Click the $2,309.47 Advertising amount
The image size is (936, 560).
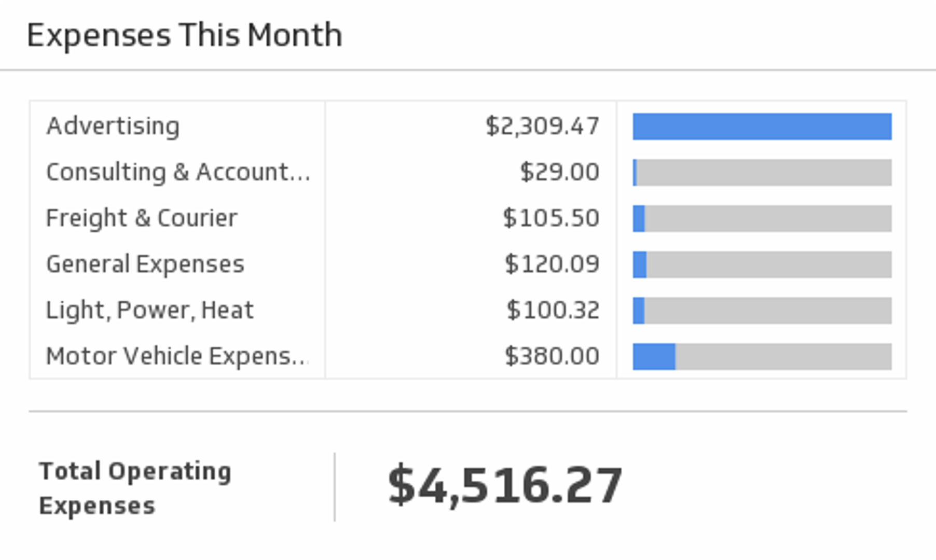pyautogui.click(x=542, y=126)
